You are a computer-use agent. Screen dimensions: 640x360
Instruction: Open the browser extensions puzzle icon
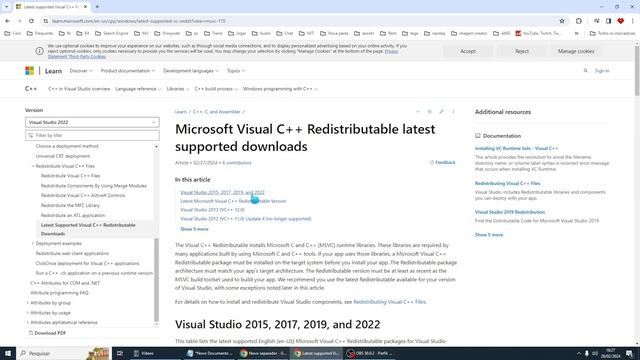click(x=579, y=21)
